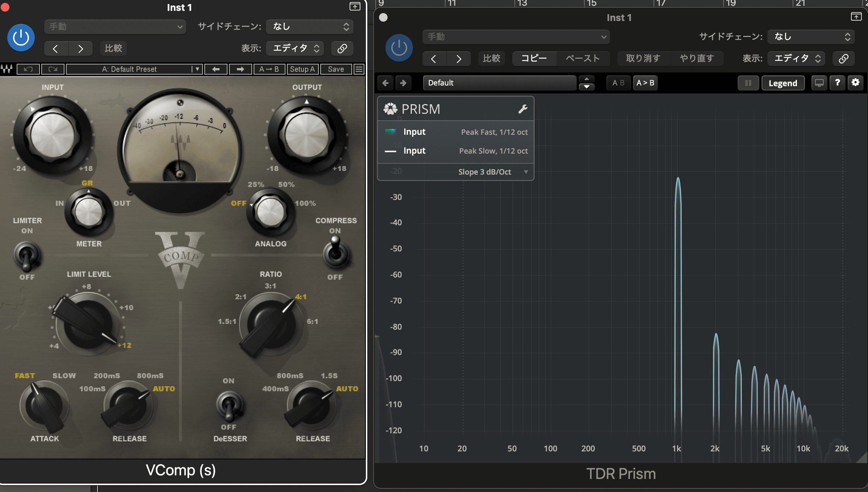868x492 pixels.
Task: Click ペースト in Prism header
Action: click(x=583, y=59)
